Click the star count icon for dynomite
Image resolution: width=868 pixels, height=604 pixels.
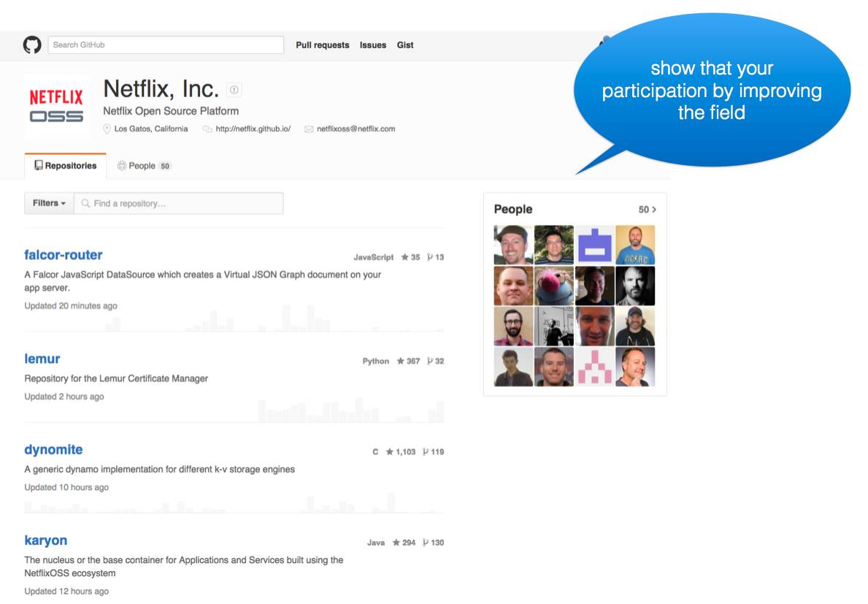[390, 452]
